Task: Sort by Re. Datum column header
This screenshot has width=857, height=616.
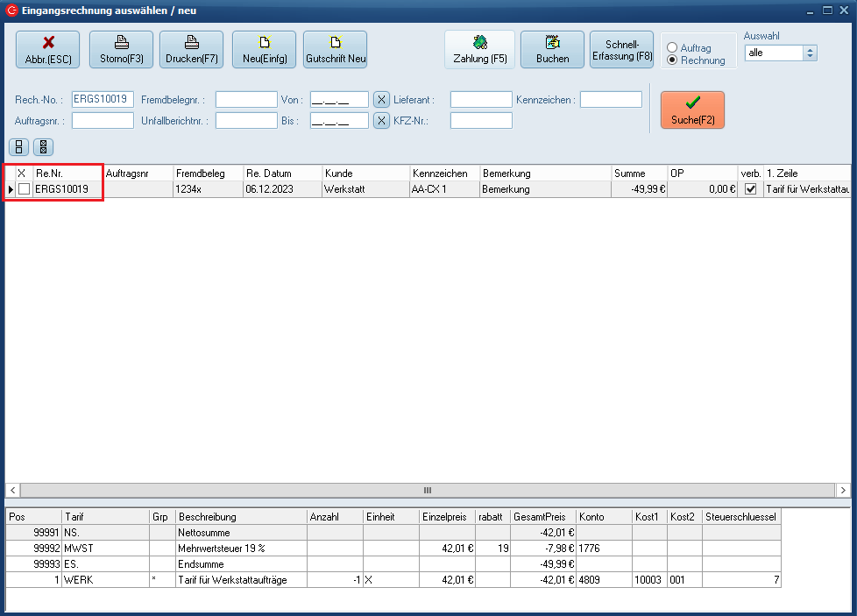Action: (282, 173)
